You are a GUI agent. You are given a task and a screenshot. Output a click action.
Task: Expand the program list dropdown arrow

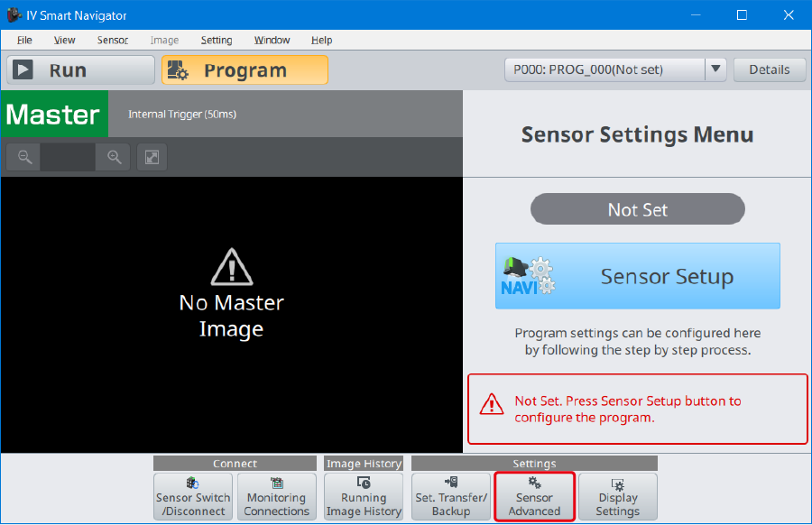pos(715,69)
